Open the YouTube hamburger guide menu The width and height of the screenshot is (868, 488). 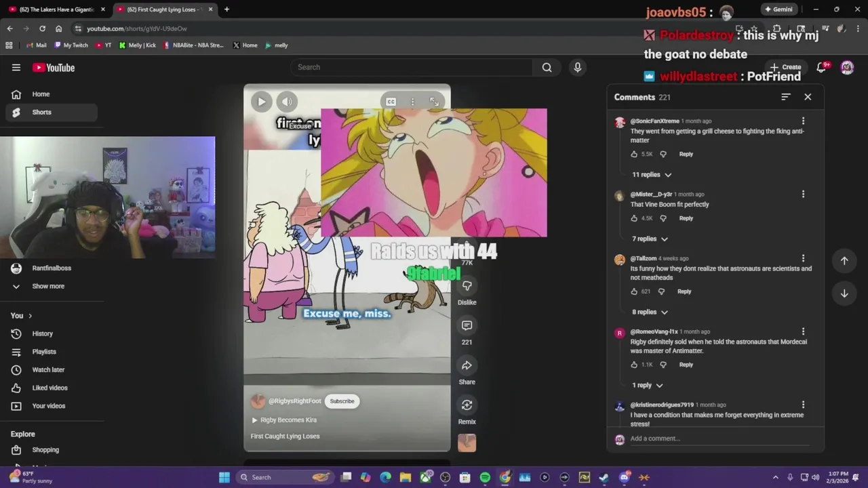16,67
